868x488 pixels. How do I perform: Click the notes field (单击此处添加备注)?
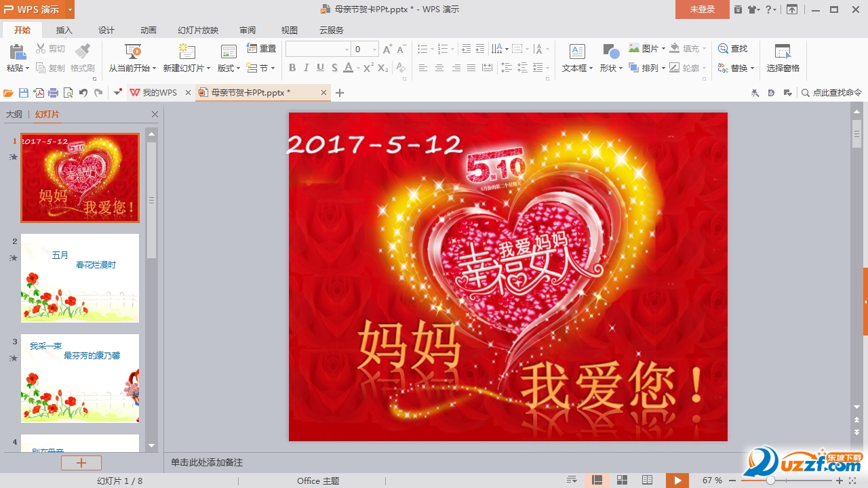point(207,462)
